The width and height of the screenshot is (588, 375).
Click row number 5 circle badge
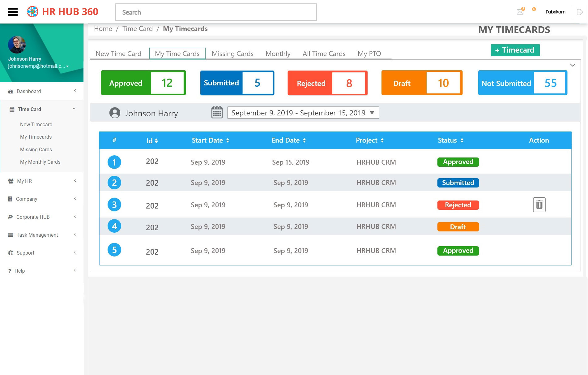click(x=114, y=250)
